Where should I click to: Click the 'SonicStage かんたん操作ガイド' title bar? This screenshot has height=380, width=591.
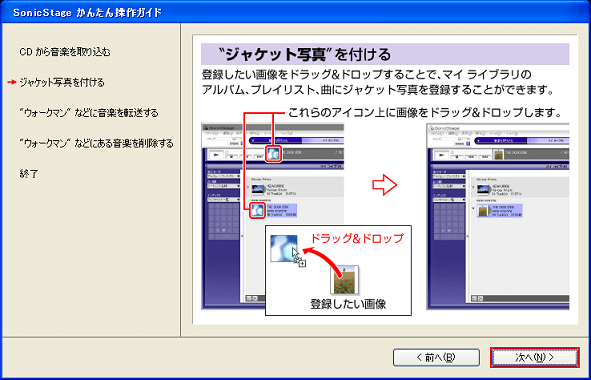pyautogui.click(x=296, y=12)
